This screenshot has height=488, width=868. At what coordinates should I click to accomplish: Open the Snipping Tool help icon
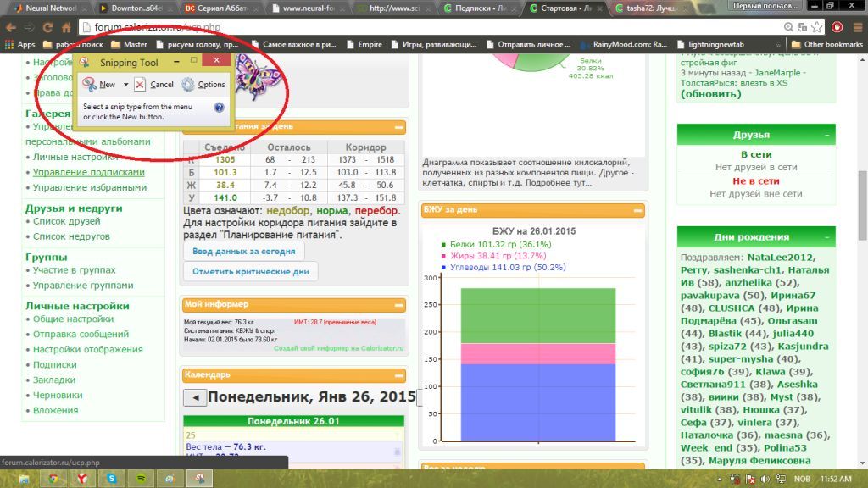[220, 108]
